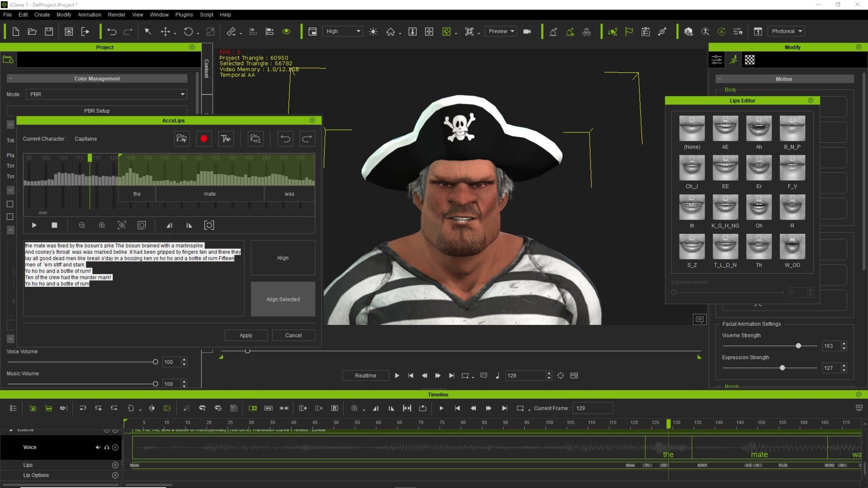Click the AccuLips text-to-speech icon
This screenshot has width=868, height=488.
[226, 139]
